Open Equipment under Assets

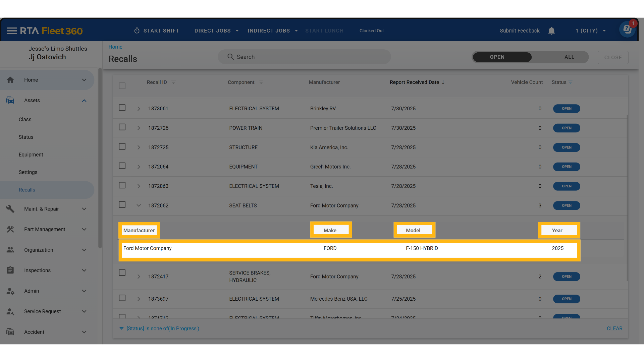point(31,155)
